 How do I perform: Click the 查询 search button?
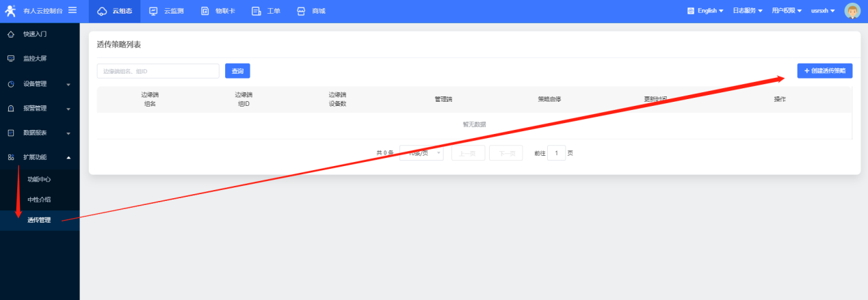(237, 71)
